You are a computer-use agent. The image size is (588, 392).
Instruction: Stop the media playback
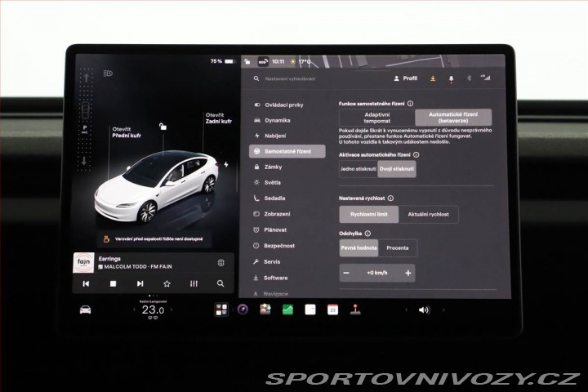coord(113,283)
